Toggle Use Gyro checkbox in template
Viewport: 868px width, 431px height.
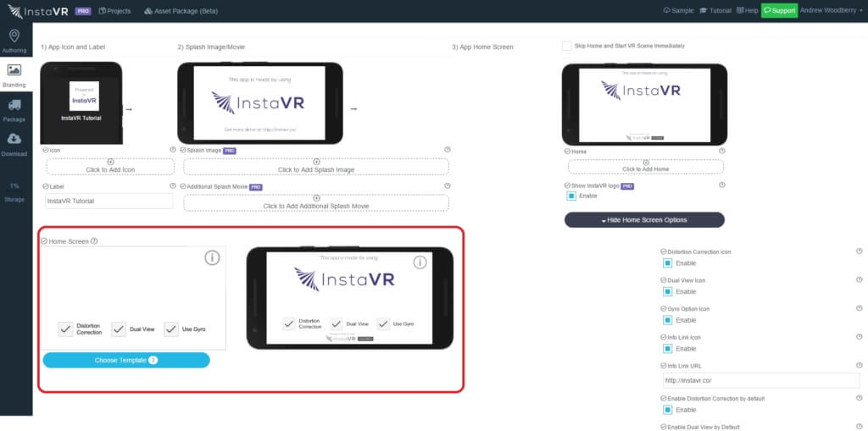pyautogui.click(x=171, y=329)
